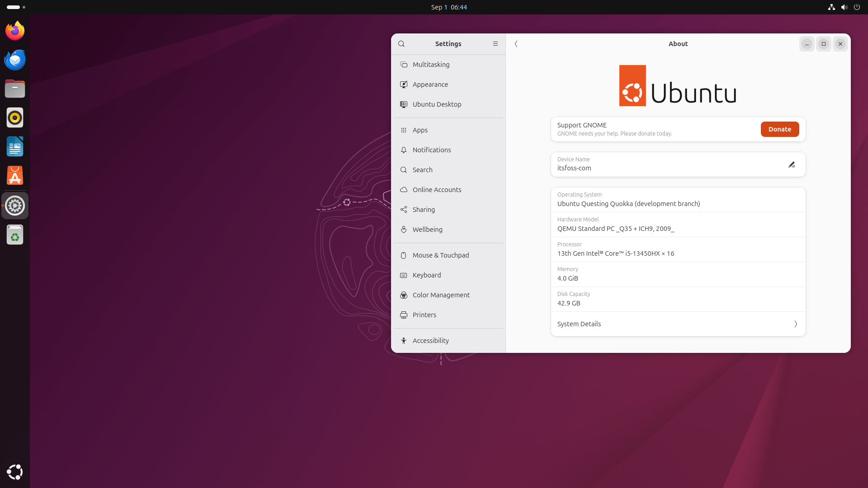This screenshot has height=488, width=868.
Task: Open Ubuntu Desktop settings
Action: [436, 104]
